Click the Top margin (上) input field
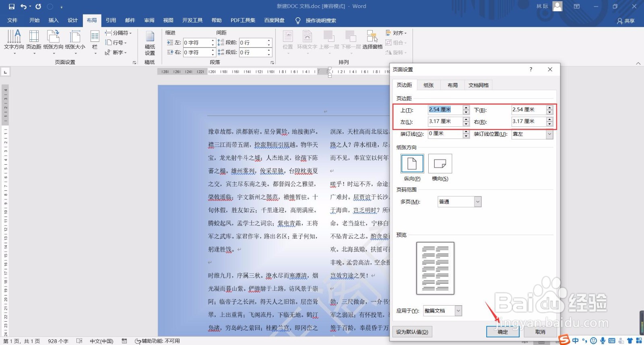This screenshot has height=345, width=644. pos(446,109)
